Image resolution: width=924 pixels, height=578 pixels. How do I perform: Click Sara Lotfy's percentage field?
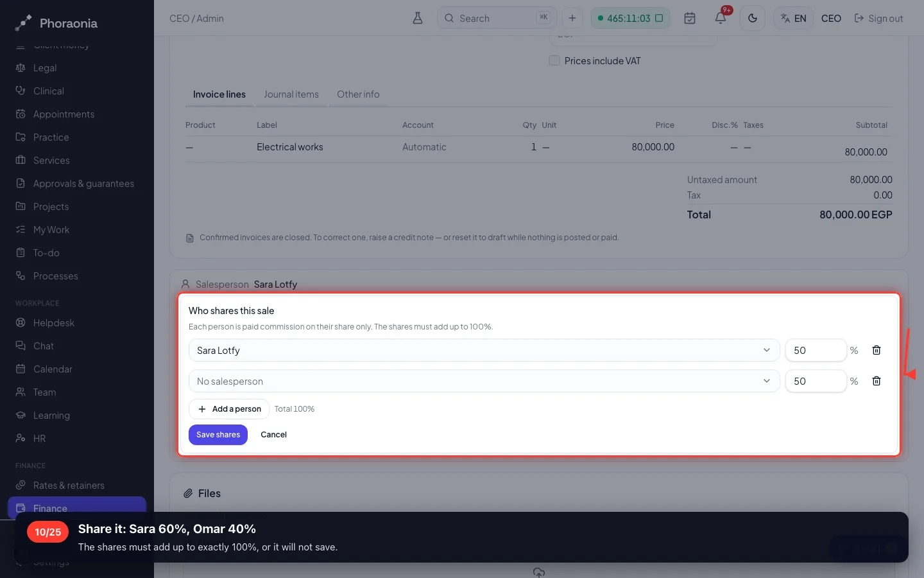point(816,350)
